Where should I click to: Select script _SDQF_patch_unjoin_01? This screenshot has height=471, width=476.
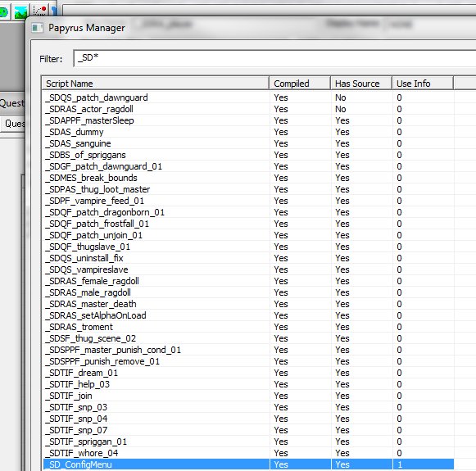point(93,236)
